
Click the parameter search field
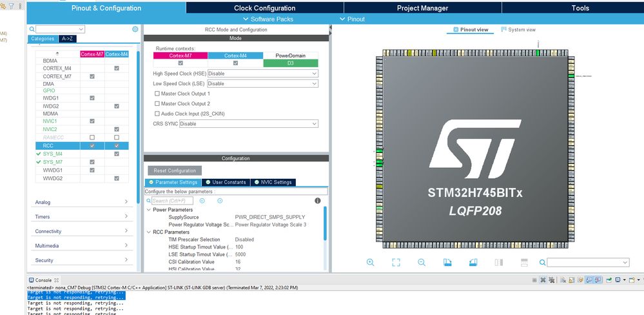(x=172, y=201)
